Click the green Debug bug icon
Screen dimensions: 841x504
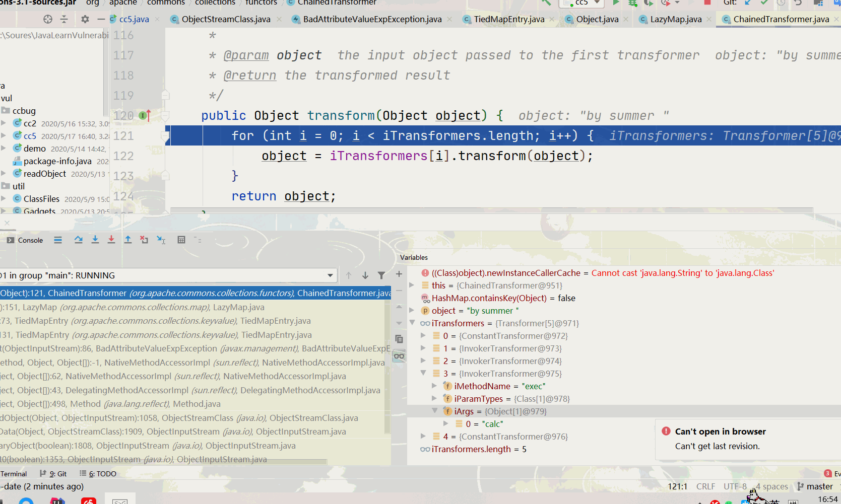[x=632, y=3]
